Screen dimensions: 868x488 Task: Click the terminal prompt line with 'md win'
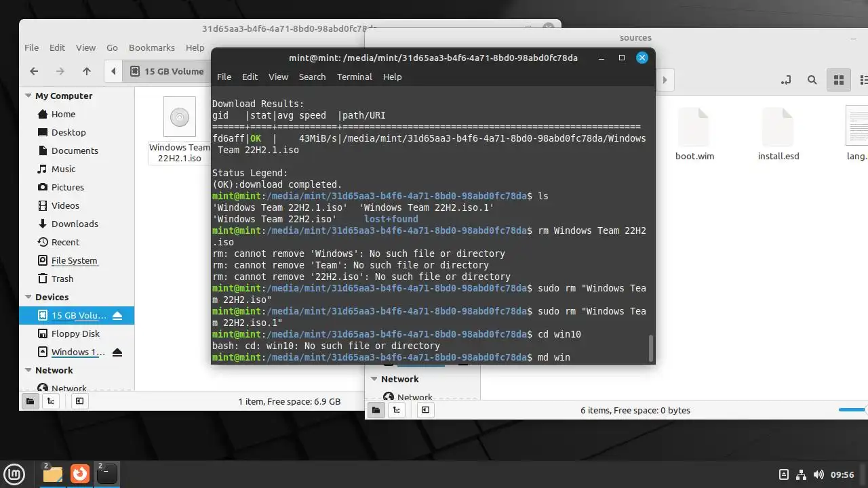point(391,357)
